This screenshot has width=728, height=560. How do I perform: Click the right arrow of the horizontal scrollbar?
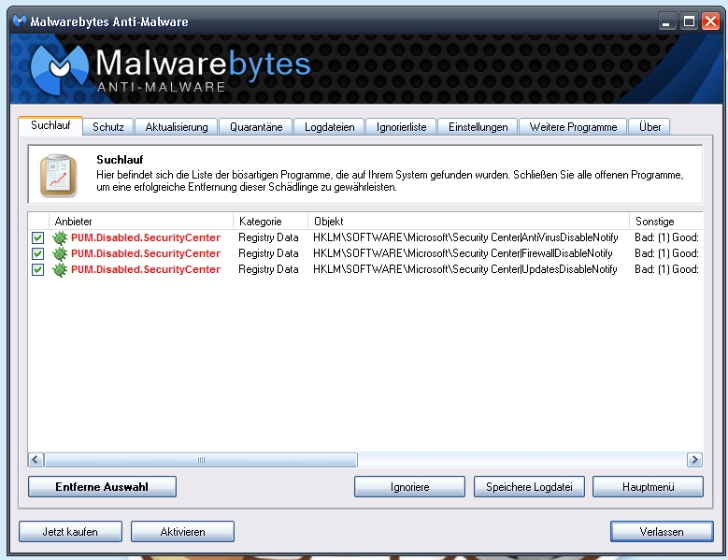[694, 460]
